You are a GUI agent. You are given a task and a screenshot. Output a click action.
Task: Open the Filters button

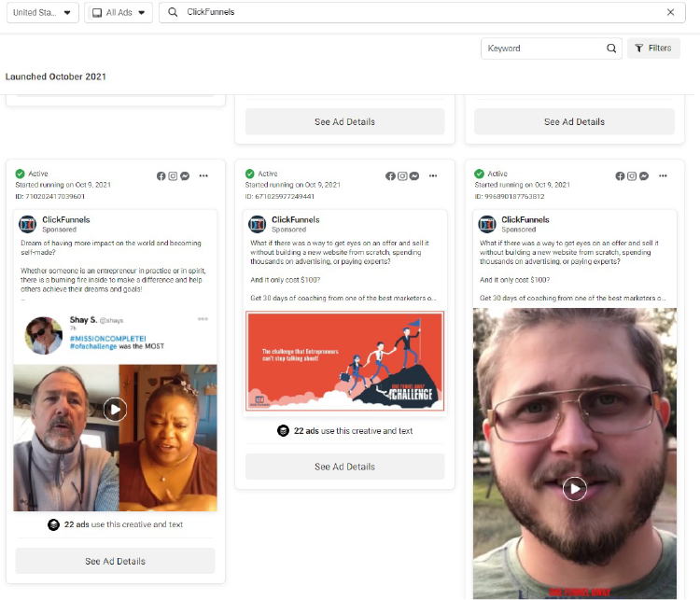coord(653,49)
